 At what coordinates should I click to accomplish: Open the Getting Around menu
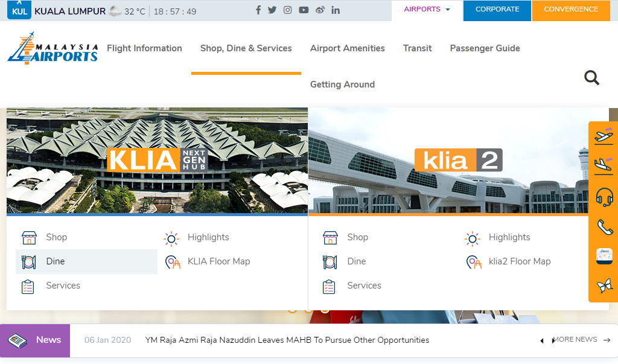pos(343,85)
